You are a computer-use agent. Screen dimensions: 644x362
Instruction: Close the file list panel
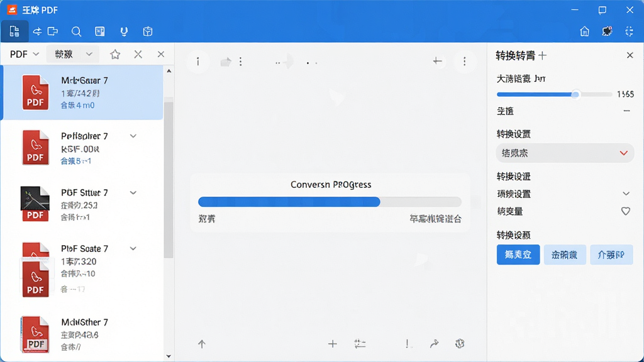tap(161, 54)
